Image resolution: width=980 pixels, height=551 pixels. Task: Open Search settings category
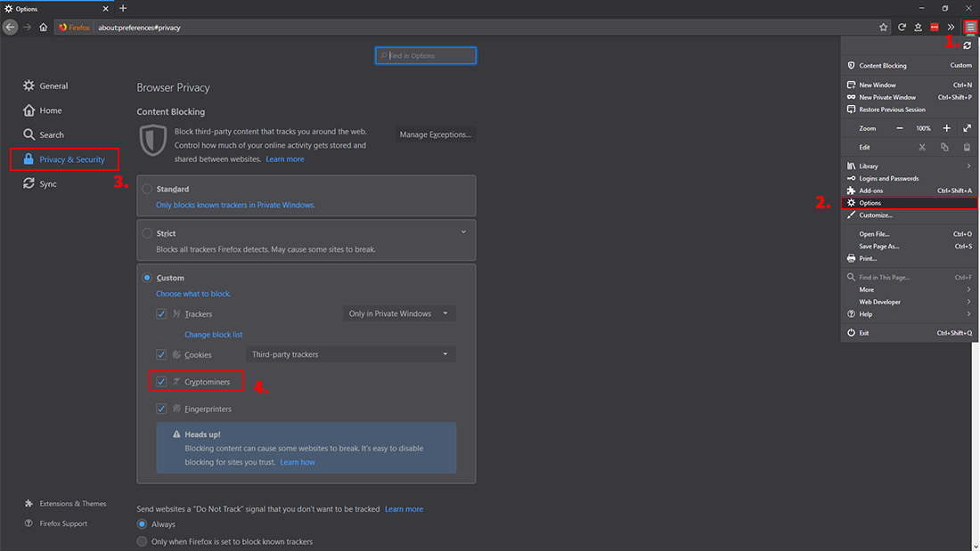click(x=44, y=134)
